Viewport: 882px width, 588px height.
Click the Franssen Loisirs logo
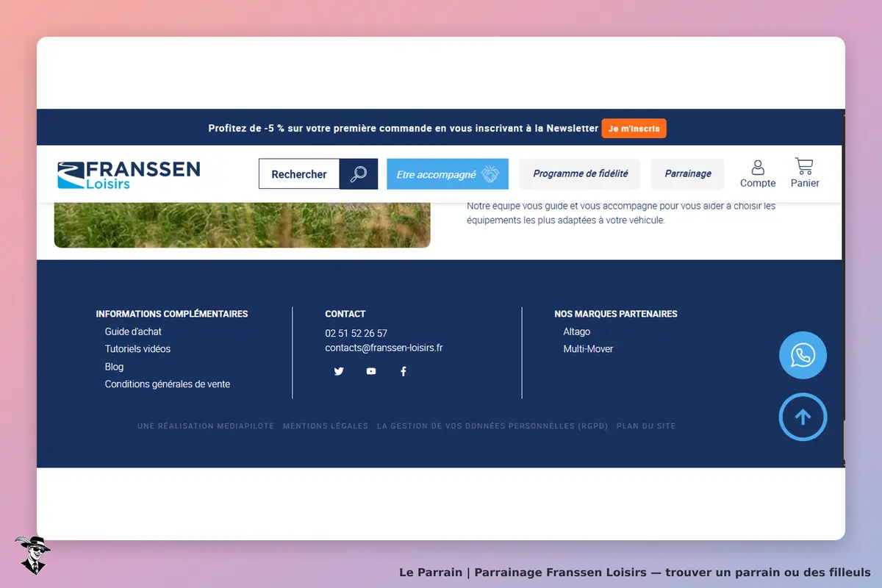[x=129, y=175]
